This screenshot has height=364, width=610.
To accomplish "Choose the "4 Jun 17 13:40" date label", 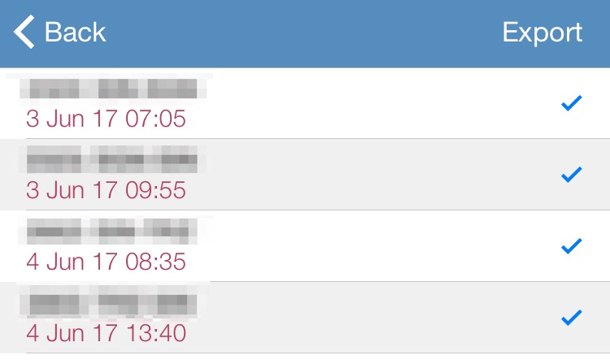I will click(x=106, y=333).
